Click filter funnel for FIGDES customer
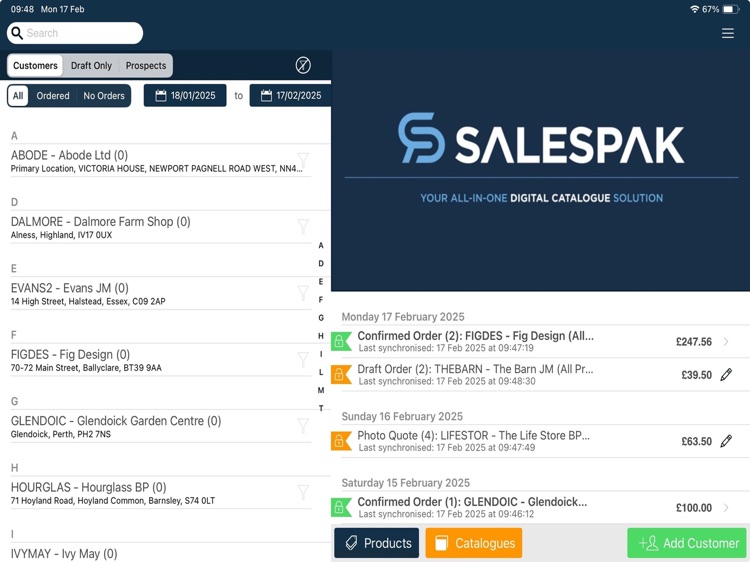This screenshot has width=750, height=562. (303, 359)
